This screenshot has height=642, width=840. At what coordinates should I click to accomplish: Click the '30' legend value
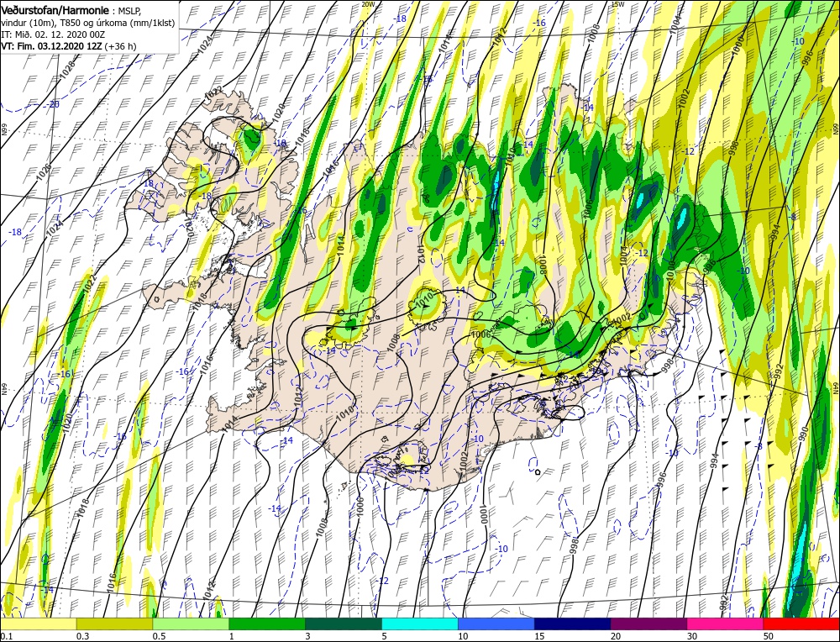[693, 636]
